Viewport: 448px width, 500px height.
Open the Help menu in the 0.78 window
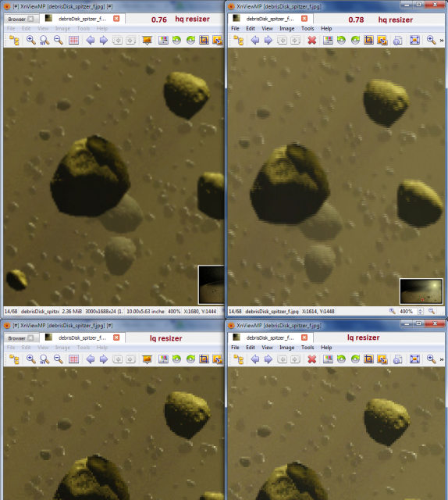pos(326,28)
